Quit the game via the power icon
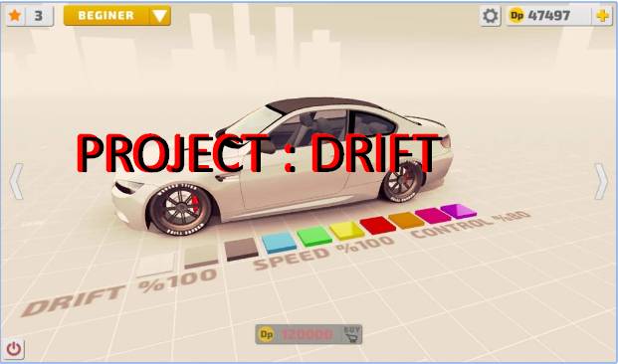618x364 pixels. pos(15,349)
